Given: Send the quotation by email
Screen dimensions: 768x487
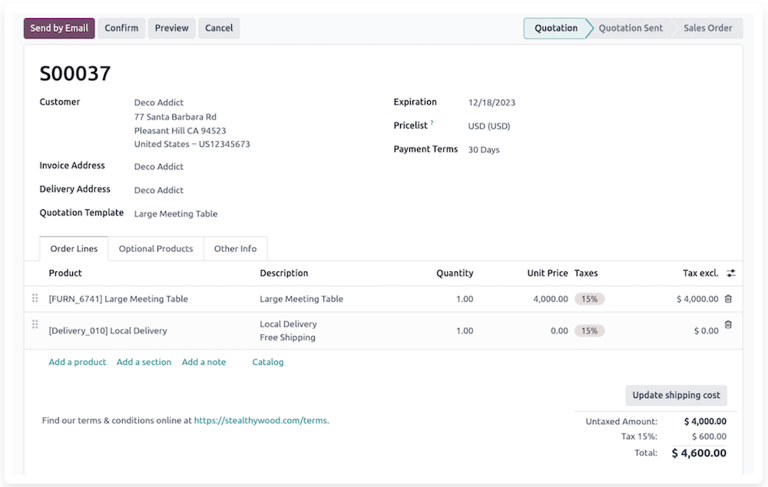Looking at the screenshot, I should (x=59, y=28).
